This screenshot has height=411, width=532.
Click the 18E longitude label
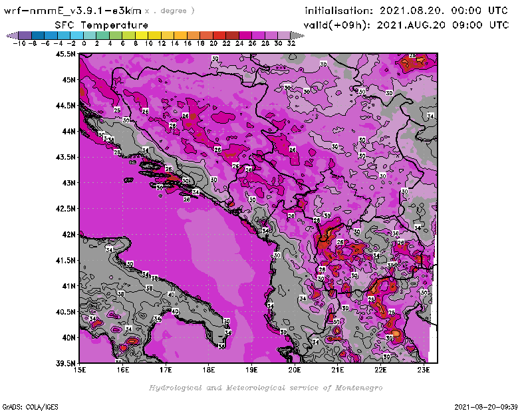point(209,370)
